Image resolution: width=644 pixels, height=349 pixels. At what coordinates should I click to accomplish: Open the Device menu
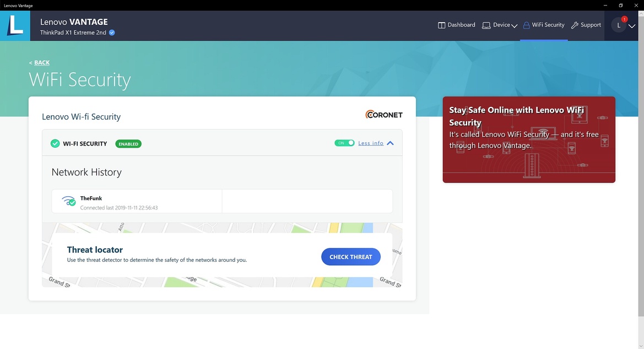(x=500, y=25)
